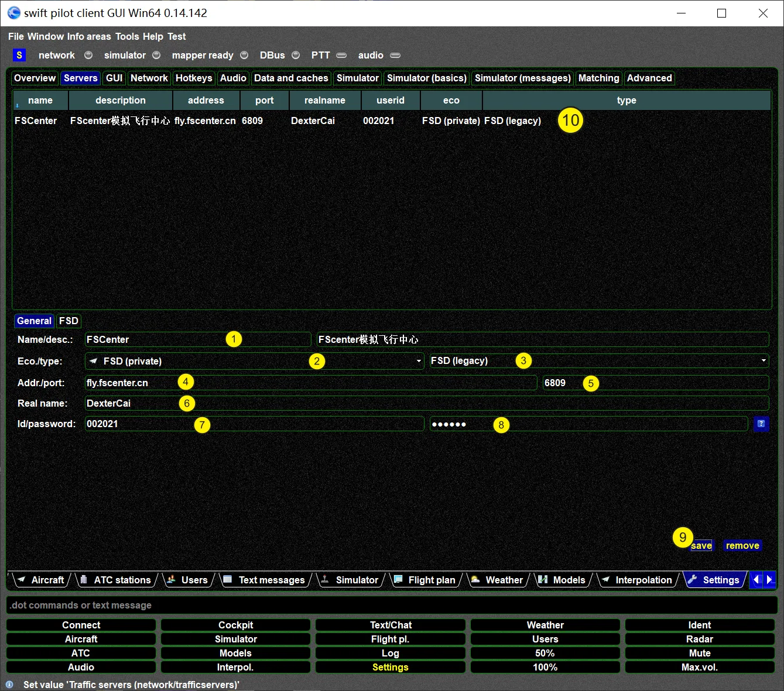Open the File menu
This screenshot has height=691, width=784.
[x=16, y=36]
